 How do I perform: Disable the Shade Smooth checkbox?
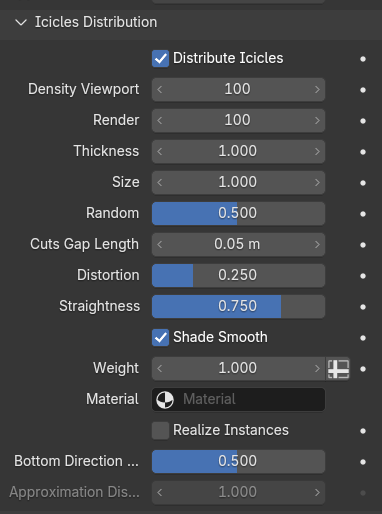160,337
